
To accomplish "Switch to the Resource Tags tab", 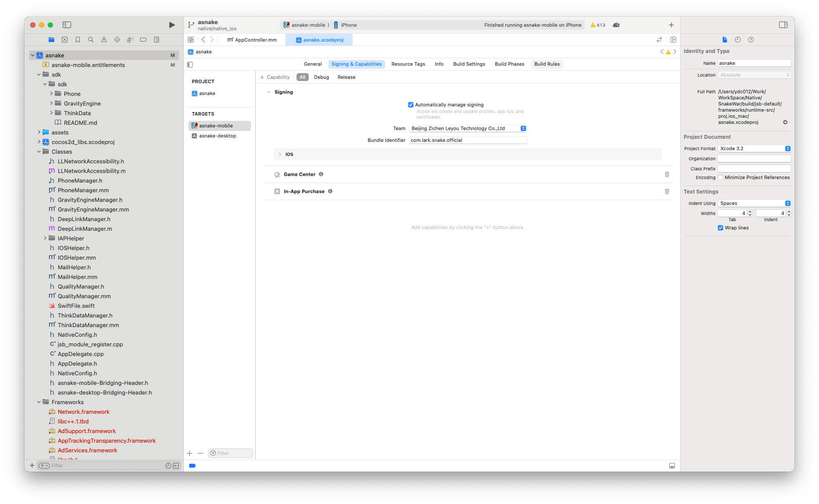I will (408, 64).
